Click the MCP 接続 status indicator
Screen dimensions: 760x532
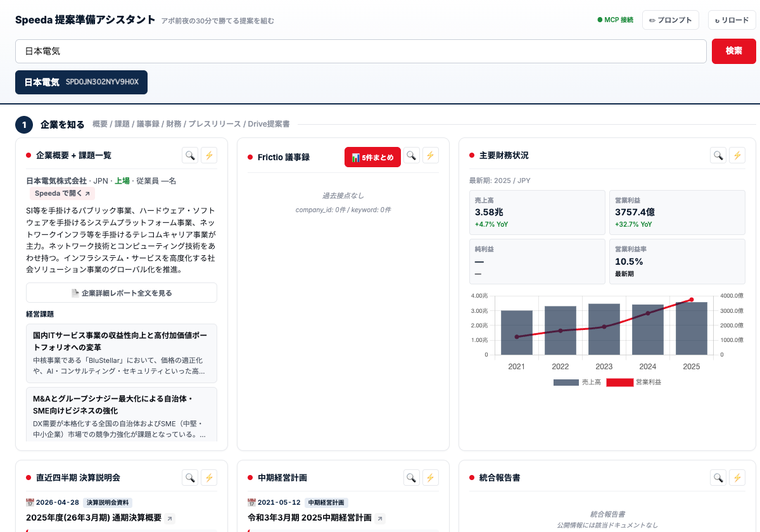[615, 20]
